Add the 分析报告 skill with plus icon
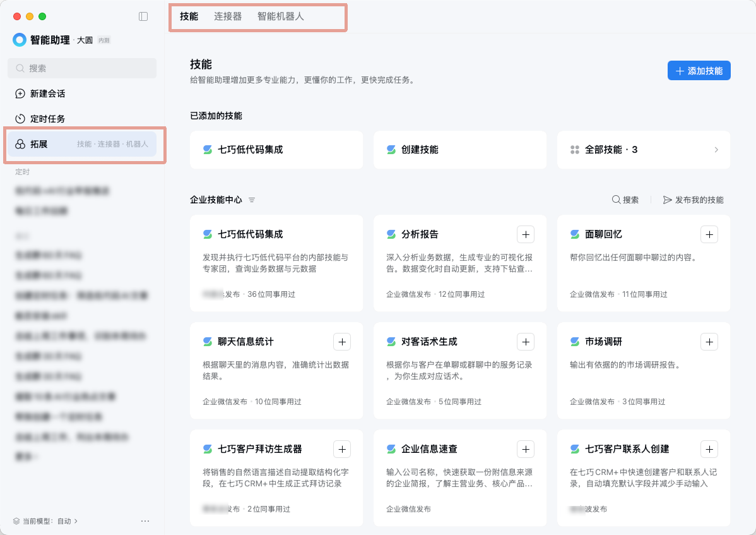Screen dimensions: 756x535 526,234
